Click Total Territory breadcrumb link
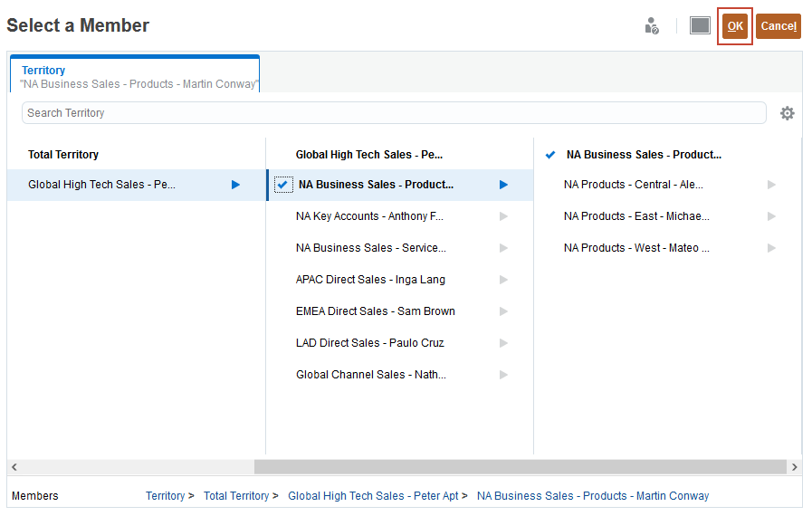The height and width of the screenshot is (516, 812). 235,496
